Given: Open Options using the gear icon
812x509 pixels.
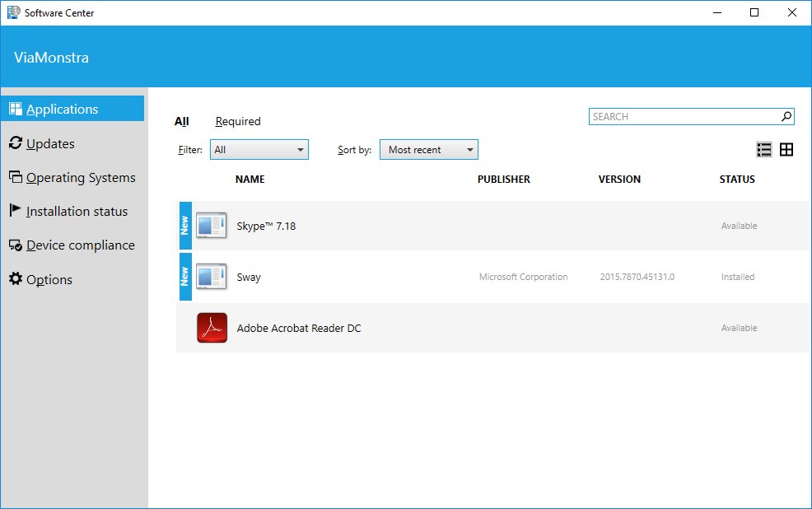Looking at the screenshot, I should tap(15, 279).
